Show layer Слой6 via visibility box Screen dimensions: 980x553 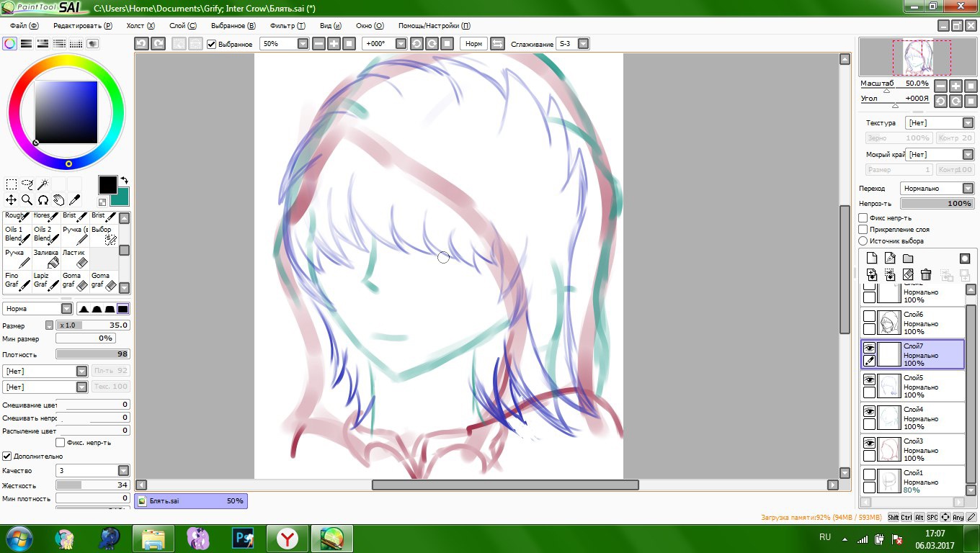point(869,316)
